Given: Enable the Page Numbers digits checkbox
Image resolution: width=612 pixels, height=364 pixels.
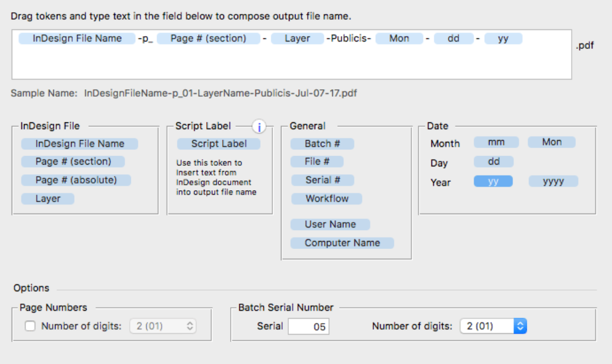Looking at the screenshot, I should [x=30, y=326].
